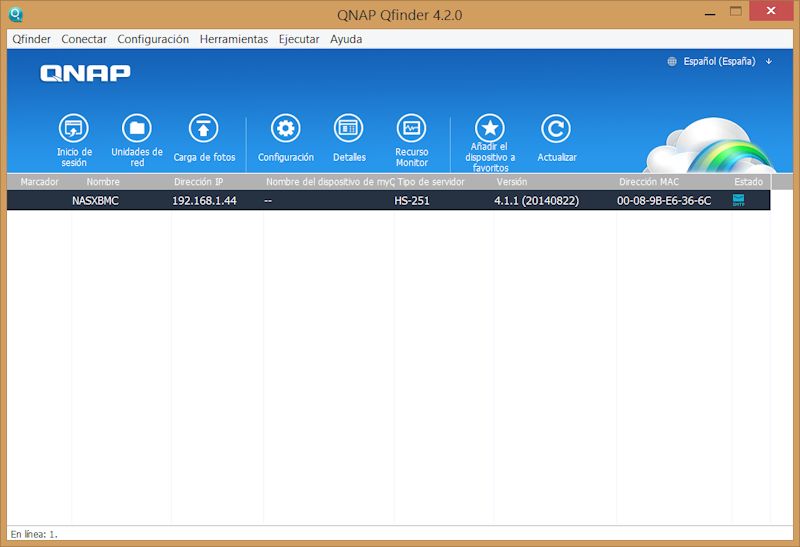Refresh list with the Actualizar icon
The width and height of the screenshot is (800, 547).
(556, 128)
